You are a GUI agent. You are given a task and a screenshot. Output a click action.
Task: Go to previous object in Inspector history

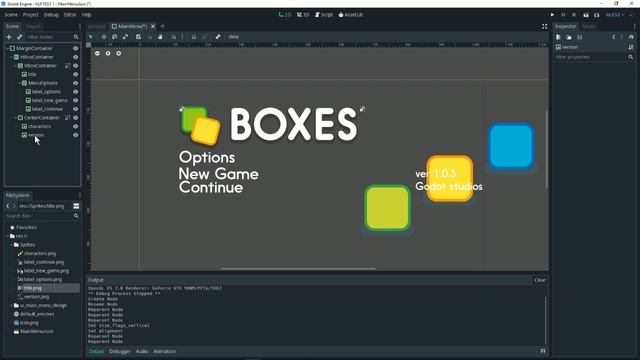[613, 37]
